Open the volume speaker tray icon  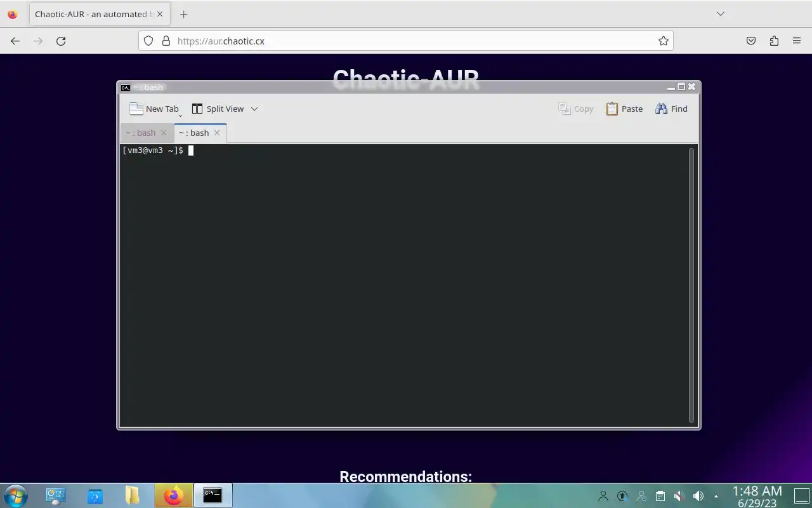[698, 496]
